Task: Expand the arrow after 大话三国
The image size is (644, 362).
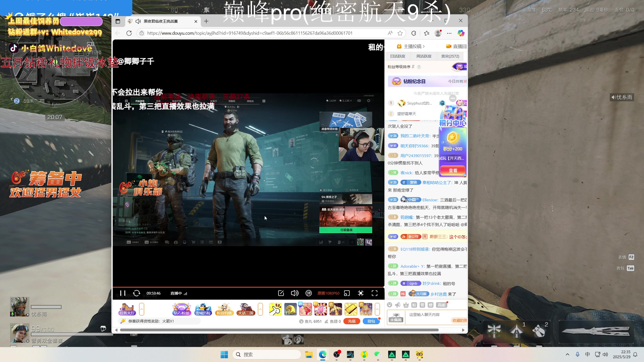Action: click(x=260, y=309)
